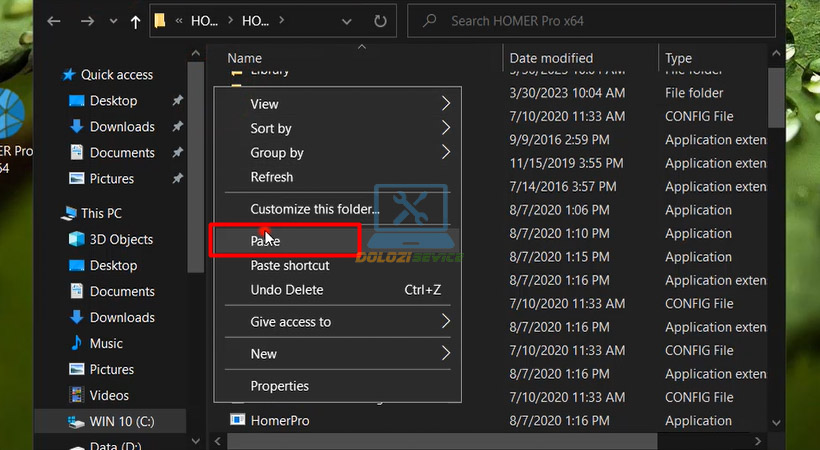Open the Music folder

coord(106,344)
